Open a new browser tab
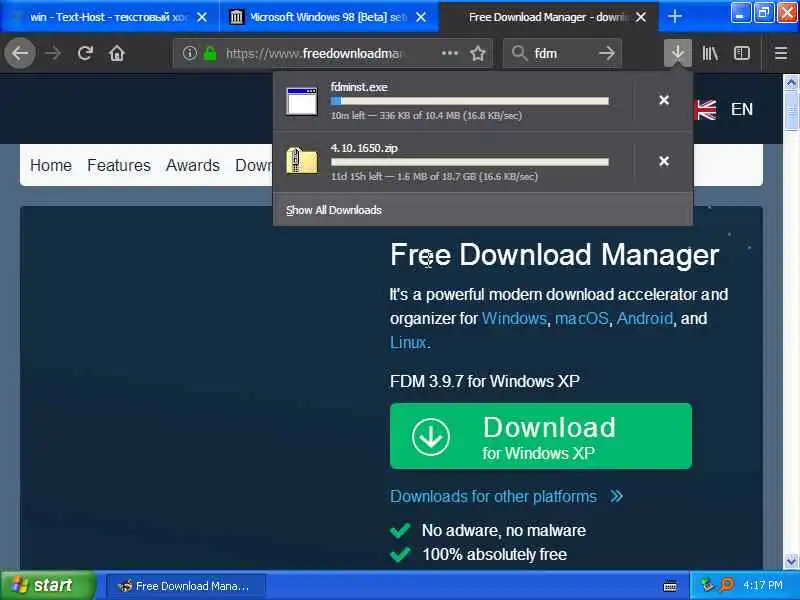Viewport: 800px width, 600px height. [x=674, y=17]
